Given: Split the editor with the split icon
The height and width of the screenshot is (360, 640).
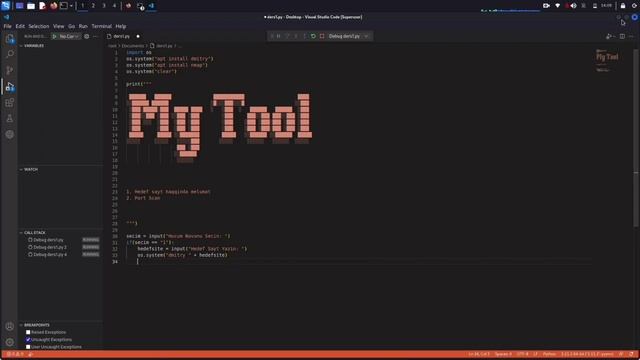Looking at the screenshot, I should point(622,36).
